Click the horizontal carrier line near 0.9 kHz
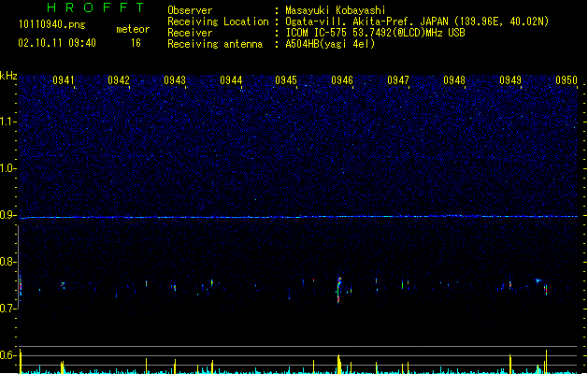 click(299, 217)
